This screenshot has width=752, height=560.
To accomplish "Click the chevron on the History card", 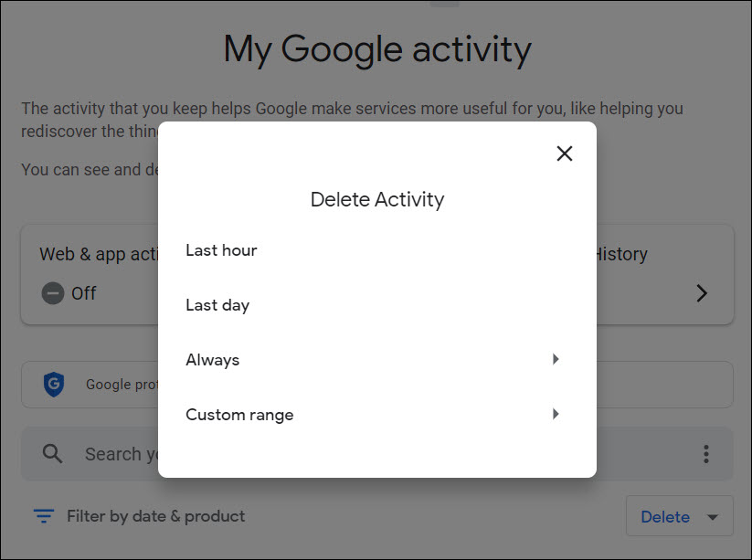I will (x=701, y=293).
